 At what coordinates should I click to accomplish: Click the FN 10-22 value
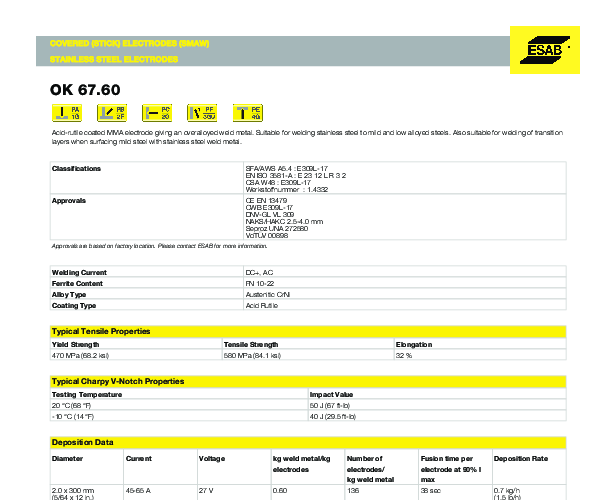(x=260, y=284)
